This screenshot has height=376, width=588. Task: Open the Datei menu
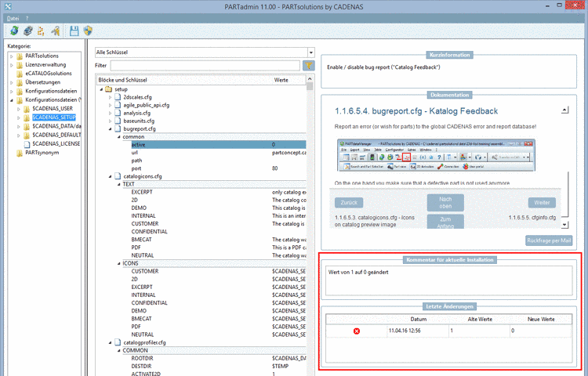[13, 18]
